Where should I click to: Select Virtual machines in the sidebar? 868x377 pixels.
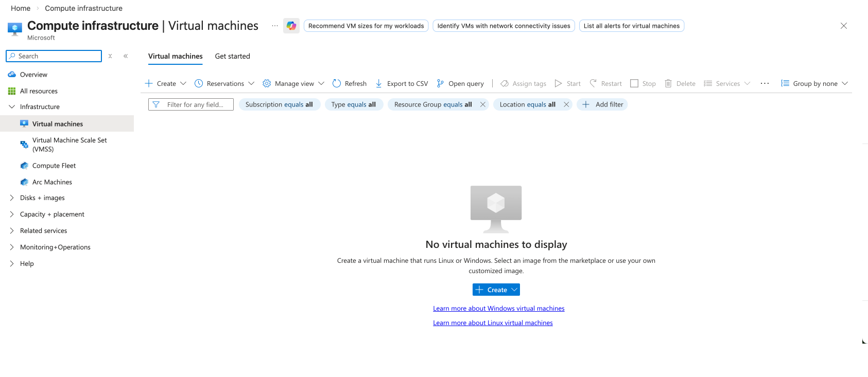point(67,123)
